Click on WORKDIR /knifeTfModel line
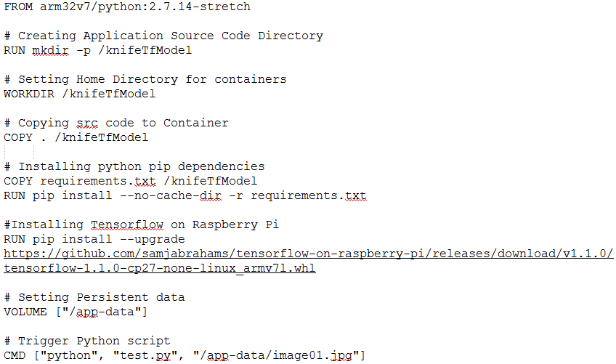This screenshot has height=364, width=616. pos(80,94)
